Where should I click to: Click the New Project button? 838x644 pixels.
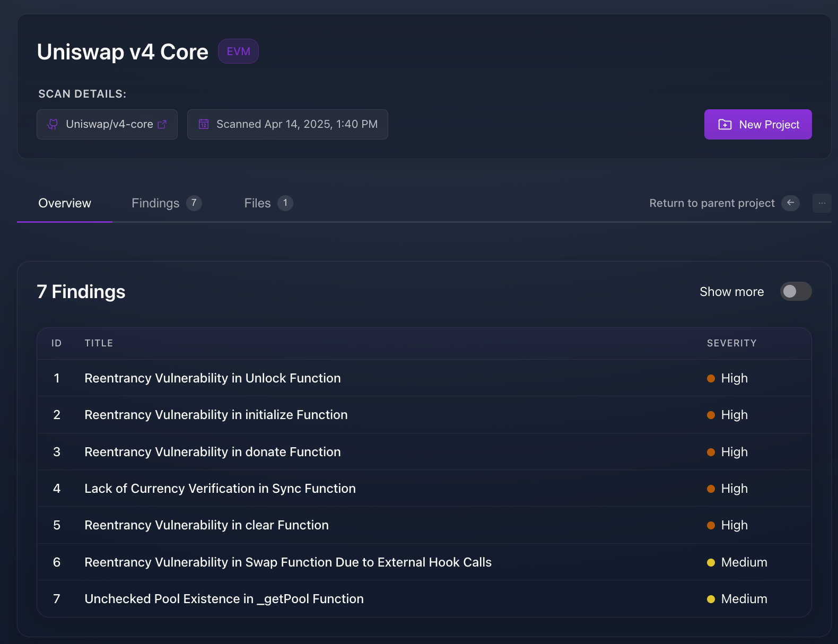pyautogui.click(x=758, y=125)
